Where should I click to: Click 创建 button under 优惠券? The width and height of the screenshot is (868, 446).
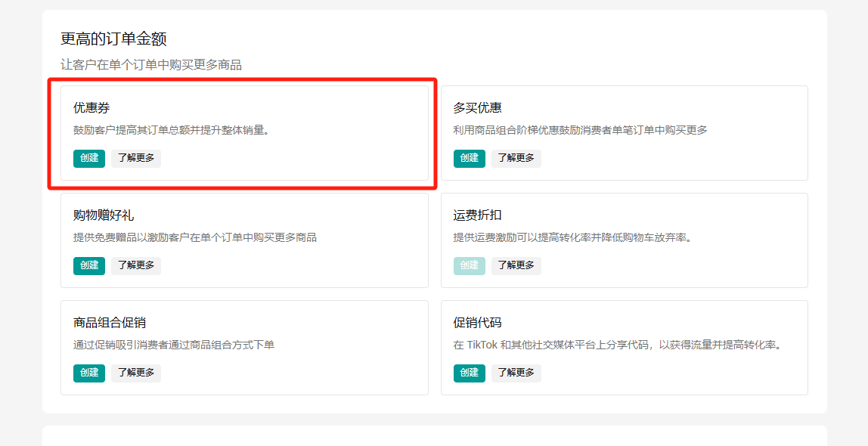click(89, 158)
